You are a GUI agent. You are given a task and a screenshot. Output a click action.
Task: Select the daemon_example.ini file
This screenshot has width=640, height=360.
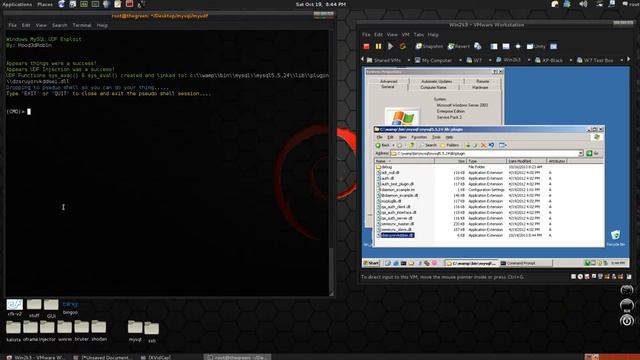(x=396, y=190)
